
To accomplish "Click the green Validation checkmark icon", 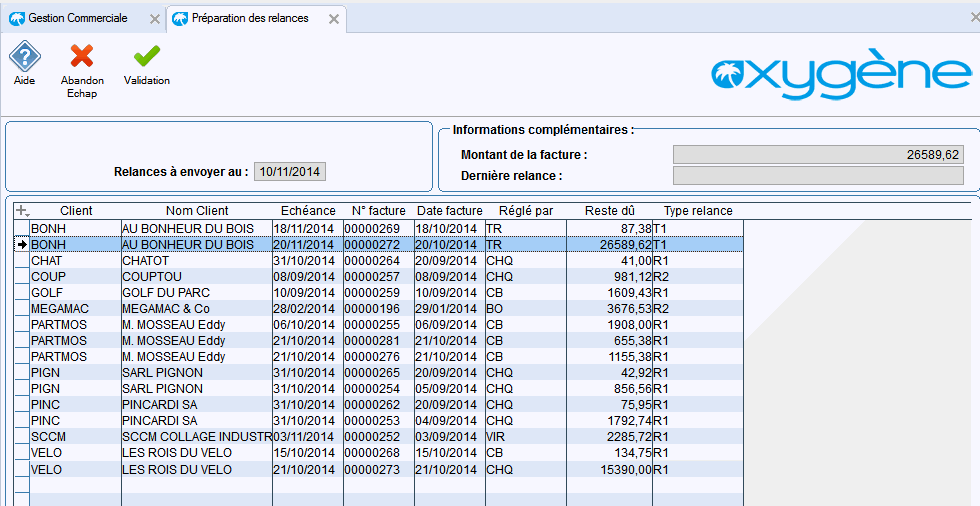I will click(146, 56).
